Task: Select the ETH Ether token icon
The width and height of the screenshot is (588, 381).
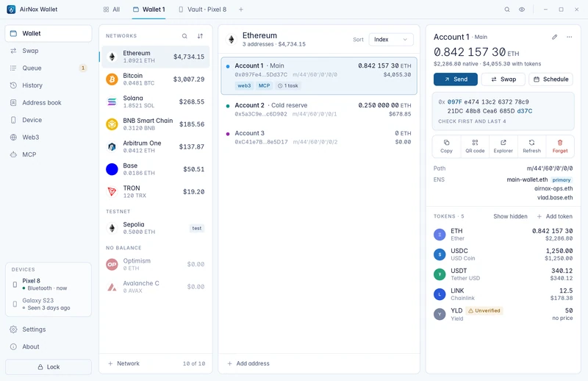Action: (440, 235)
